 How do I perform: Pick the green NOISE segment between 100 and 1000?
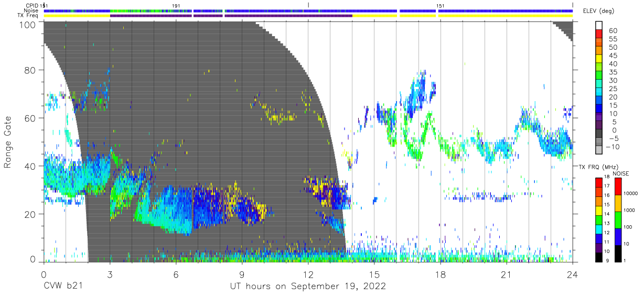pyautogui.click(x=618, y=219)
